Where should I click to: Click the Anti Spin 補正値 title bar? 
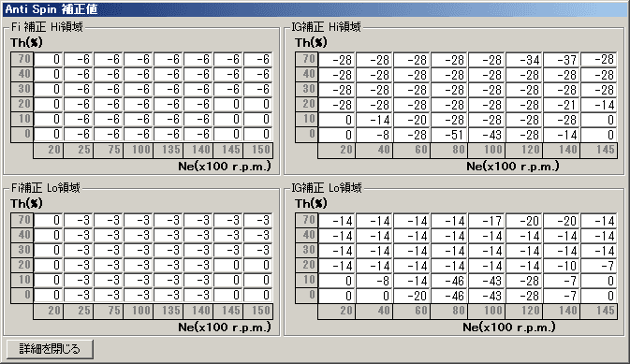click(x=315, y=8)
